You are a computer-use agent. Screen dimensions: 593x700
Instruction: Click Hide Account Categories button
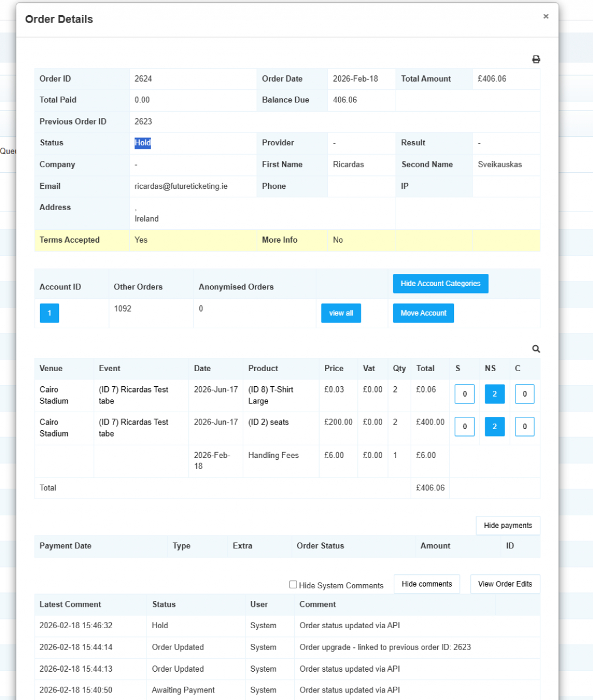pyautogui.click(x=440, y=284)
